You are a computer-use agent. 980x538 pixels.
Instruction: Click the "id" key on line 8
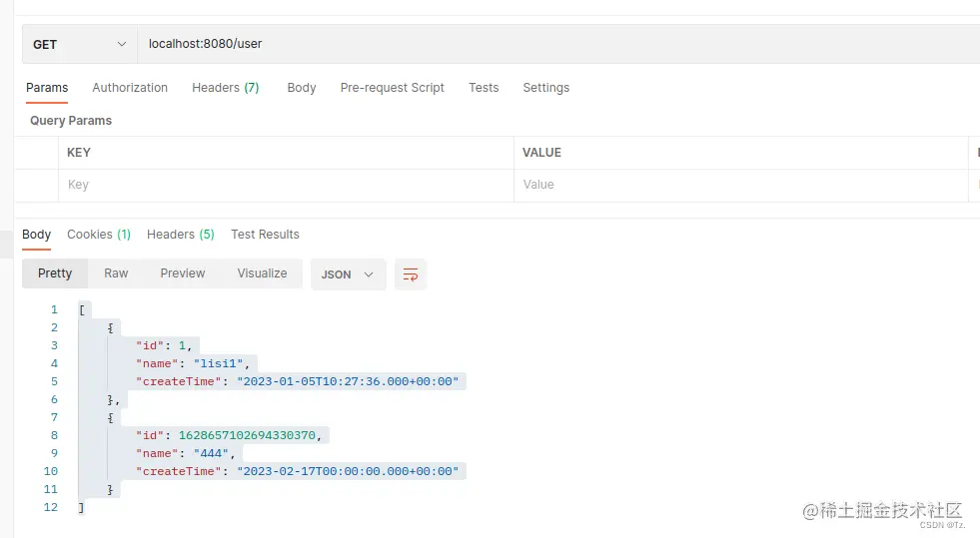point(150,435)
